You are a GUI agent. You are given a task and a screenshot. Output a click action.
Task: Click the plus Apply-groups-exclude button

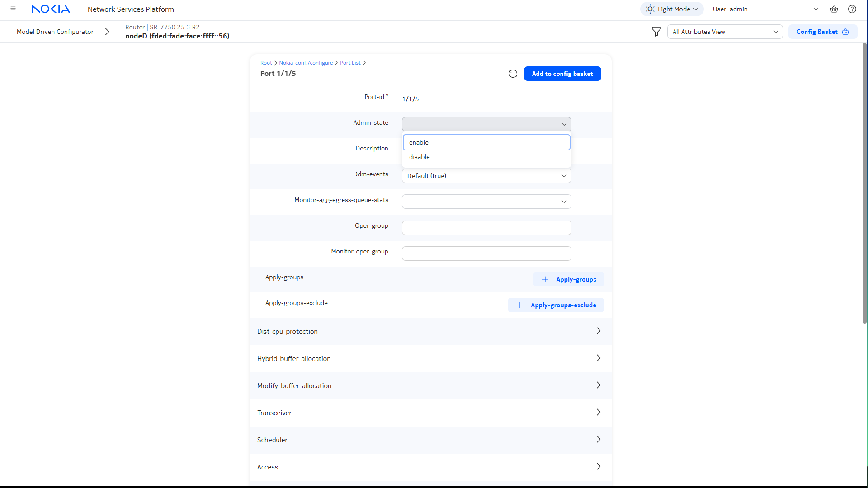556,305
